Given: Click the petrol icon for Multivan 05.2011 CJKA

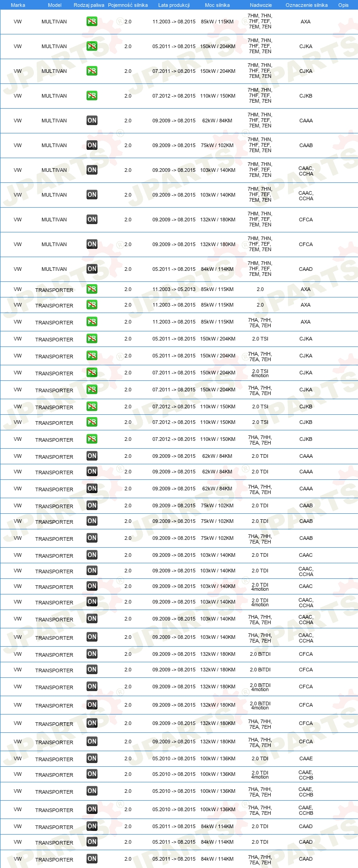Looking at the screenshot, I should 92,46.
